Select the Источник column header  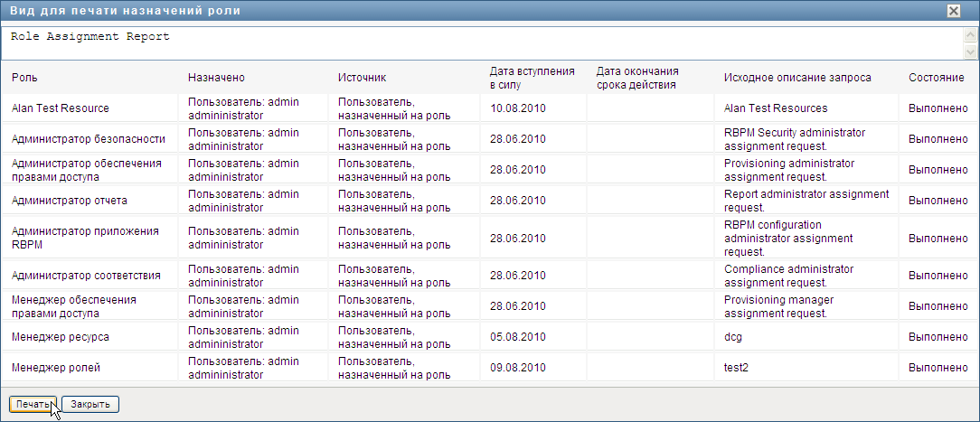click(x=362, y=78)
